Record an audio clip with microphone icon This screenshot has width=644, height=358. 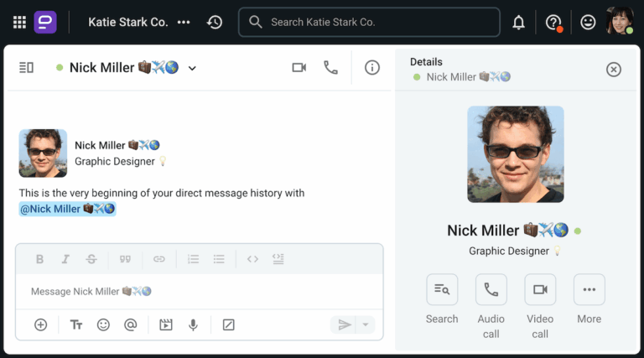coord(193,324)
